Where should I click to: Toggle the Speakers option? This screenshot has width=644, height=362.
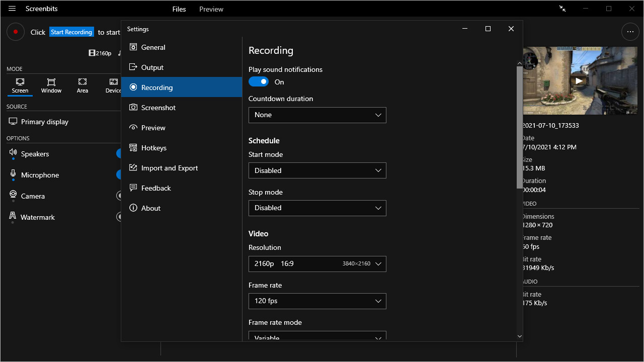click(x=119, y=153)
